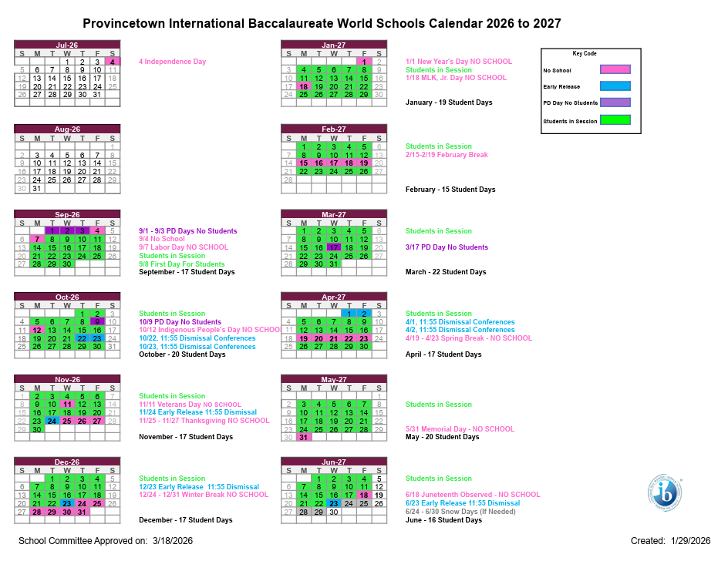
Task: Click the green Students in Session swatch
Action: (615, 120)
